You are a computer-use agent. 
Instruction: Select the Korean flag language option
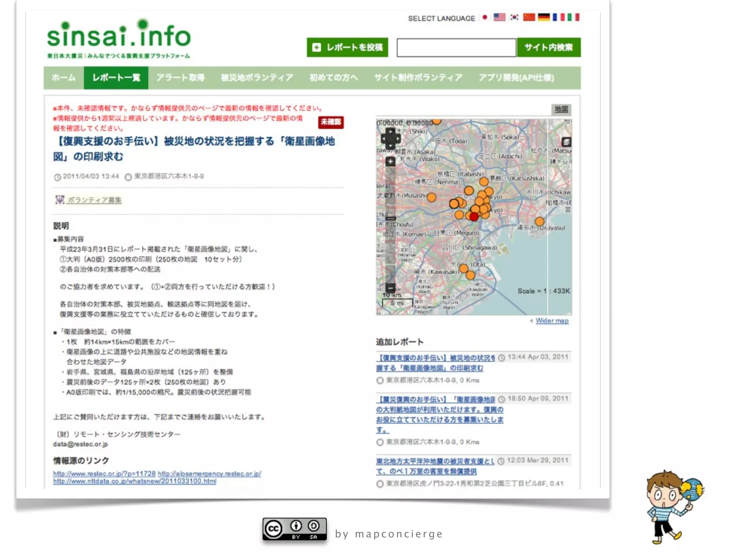pyautogui.click(x=514, y=17)
